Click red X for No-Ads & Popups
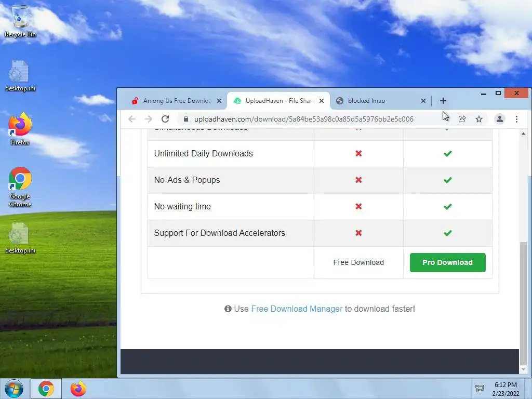 [x=358, y=180]
